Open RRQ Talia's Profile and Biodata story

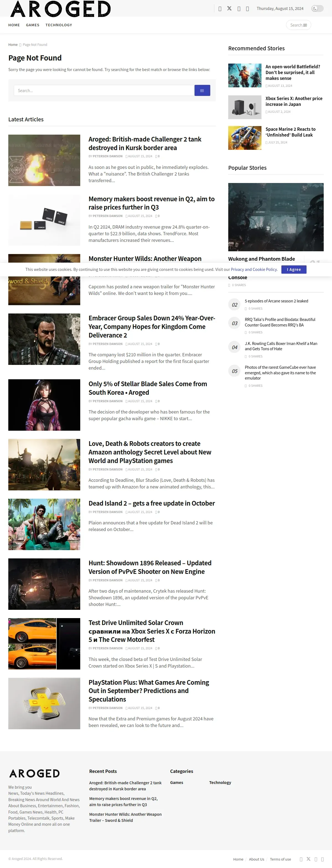pyautogui.click(x=280, y=322)
